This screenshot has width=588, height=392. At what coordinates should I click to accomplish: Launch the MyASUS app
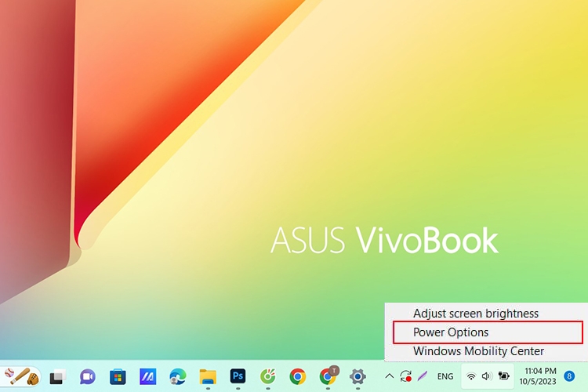[x=147, y=376]
